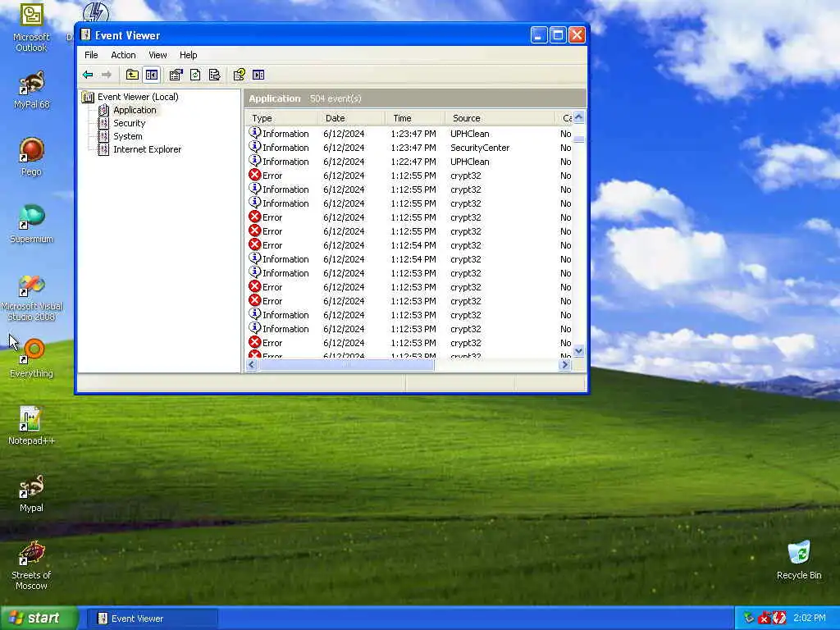Image resolution: width=840 pixels, height=630 pixels.
Task: Select the SecurityCenter Information event row
Action: (409, 148)
